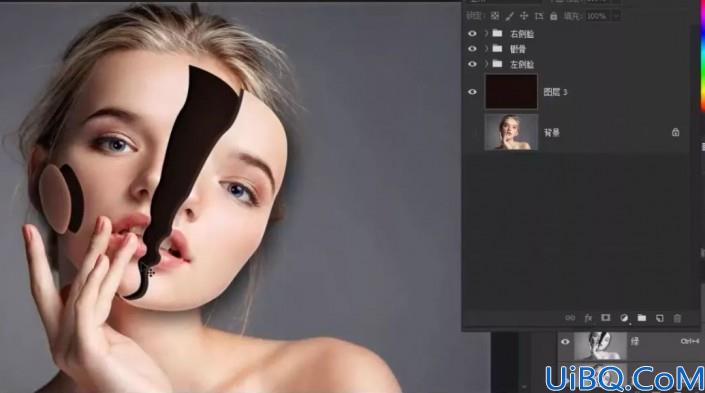Hide the 右侧脸 layer group

click(472, 34)
